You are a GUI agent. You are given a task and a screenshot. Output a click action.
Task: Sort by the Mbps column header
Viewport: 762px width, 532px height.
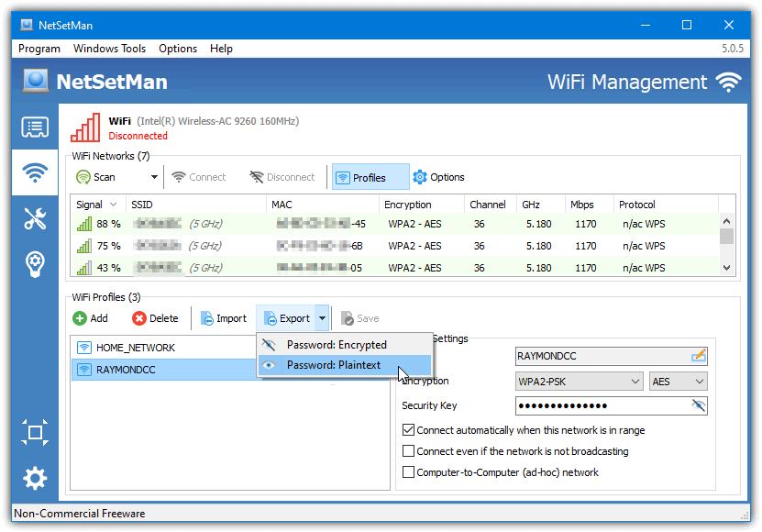[589, 205]
